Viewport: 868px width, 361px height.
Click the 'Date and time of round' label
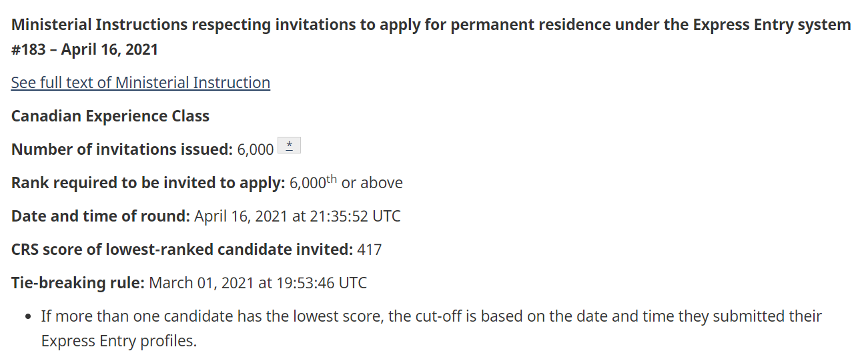pos(100,216)
